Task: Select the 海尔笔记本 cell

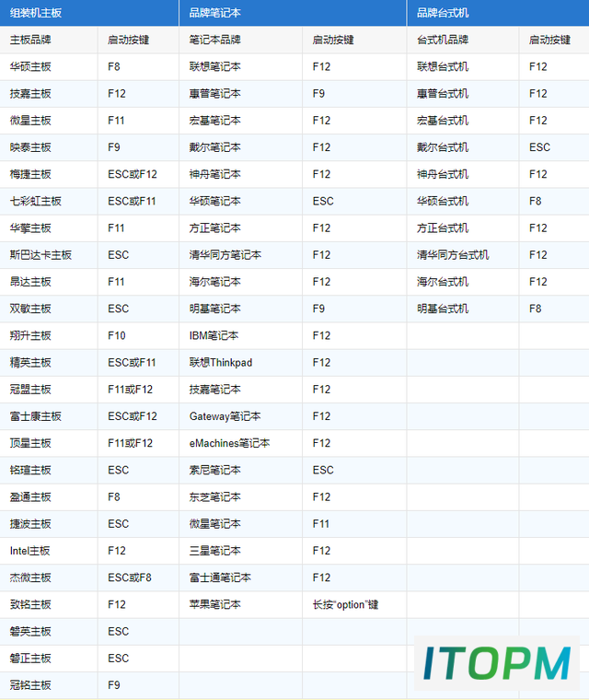Action: [240, 282]
